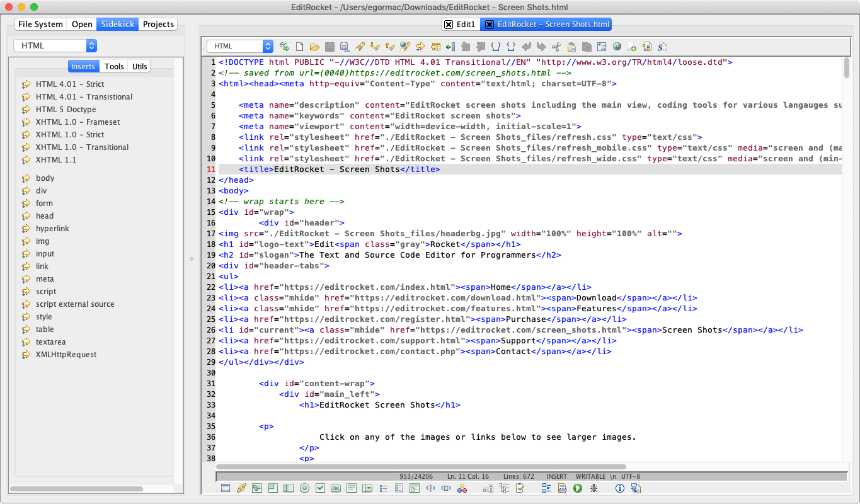Switch to the Open tab
This screenshot has height=504, width=860.
pyautogui.click(x=82, y=24)
